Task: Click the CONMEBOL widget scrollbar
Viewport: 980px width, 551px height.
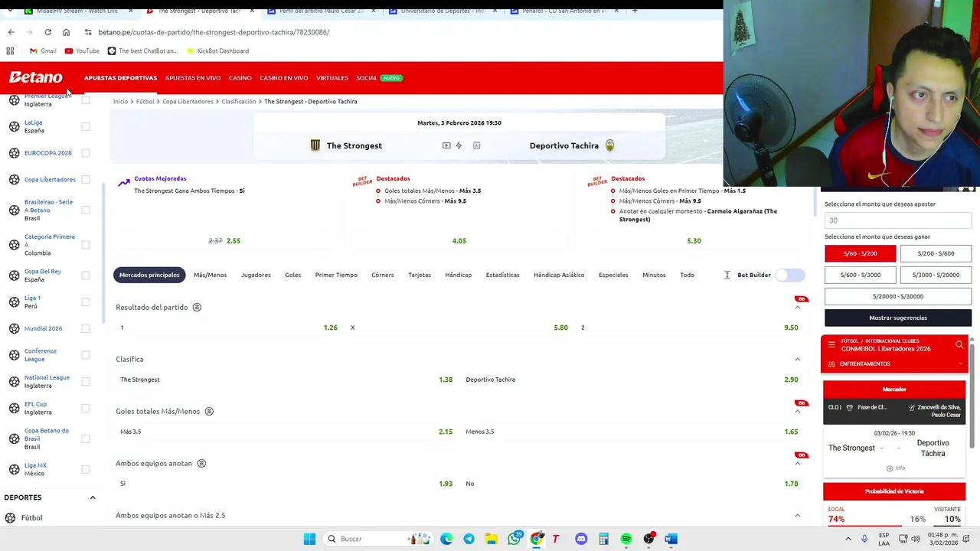Action: point(972,394)
